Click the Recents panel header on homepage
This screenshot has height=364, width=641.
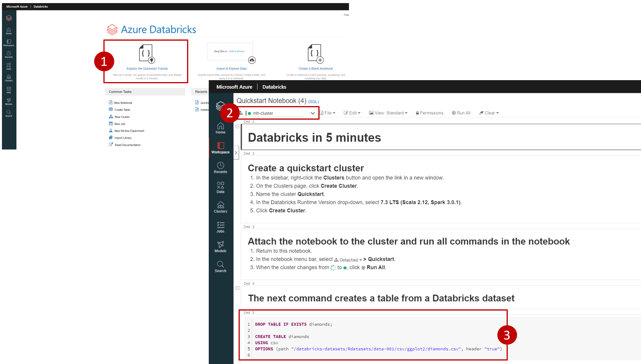(201, 92)
